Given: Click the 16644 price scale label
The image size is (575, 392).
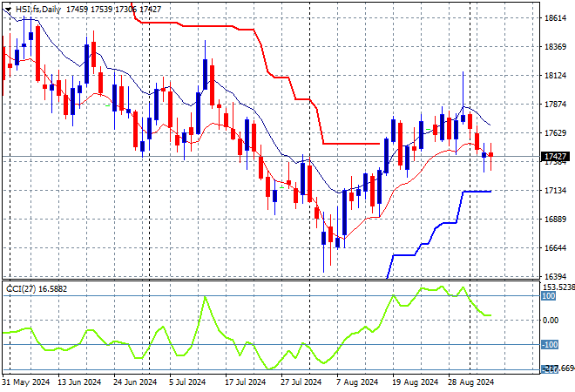Looking at the screenshot, I should coord(556,248).
